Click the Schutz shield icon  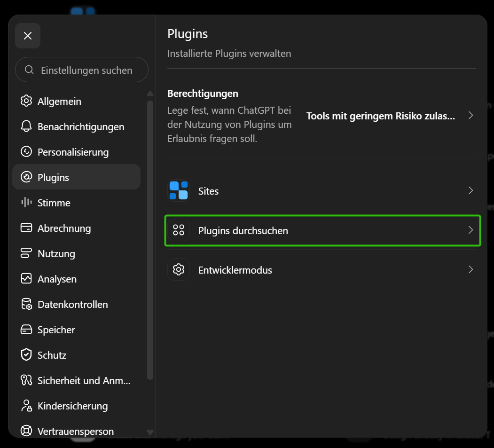tap(26, 355)
